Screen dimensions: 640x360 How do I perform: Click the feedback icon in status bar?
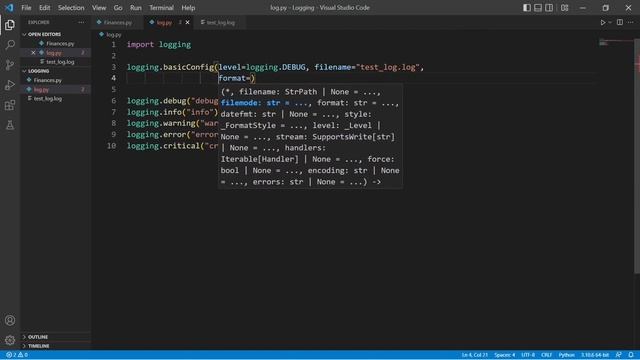click(x=619, y=355)
